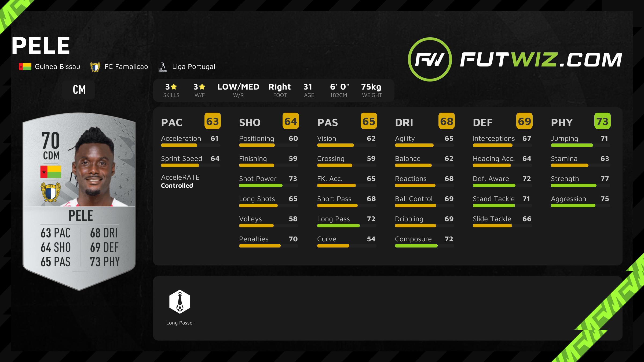
Task: Click the 'LOW/MED' work rate value
Action: coord(238,87)
